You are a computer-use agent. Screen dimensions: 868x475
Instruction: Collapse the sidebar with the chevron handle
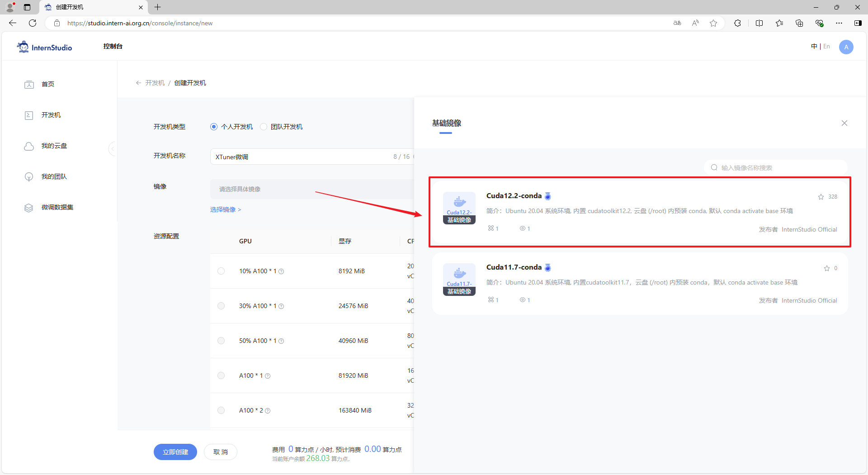click(x=113, y=148)
